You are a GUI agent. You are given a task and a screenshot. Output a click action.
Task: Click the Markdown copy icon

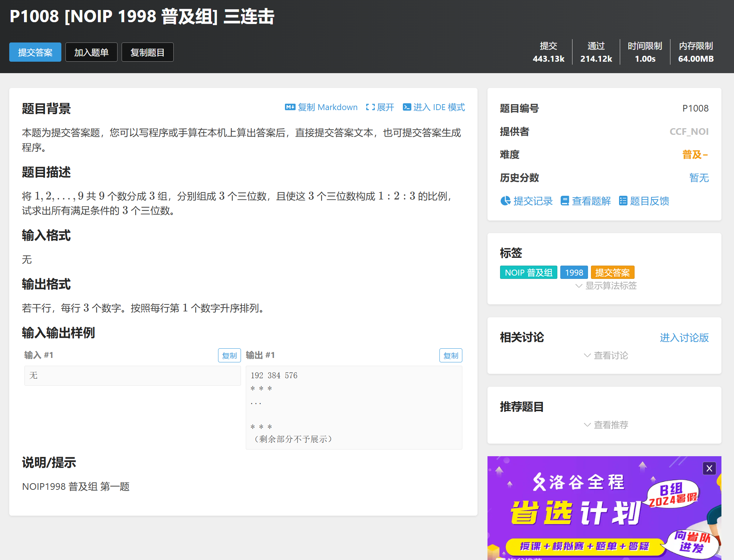pyautogui.click(x=290, y=107)
